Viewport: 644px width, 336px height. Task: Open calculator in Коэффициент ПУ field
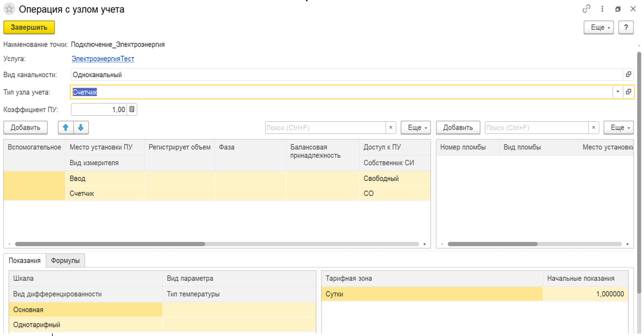[x=132, y=110]
